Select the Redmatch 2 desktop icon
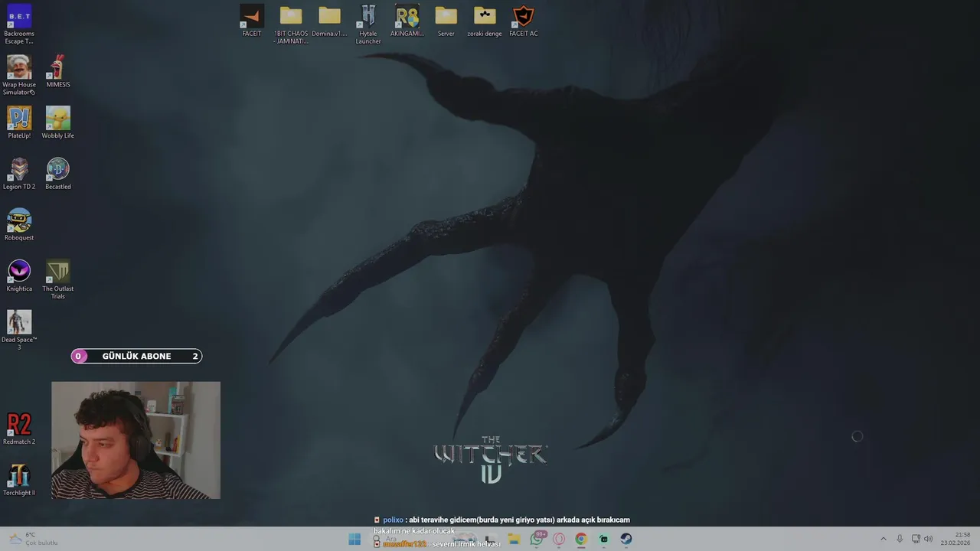The image size is (980, 551). [19, 429]
